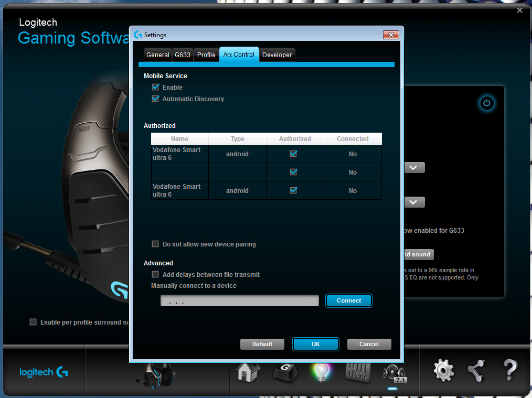
Task: Click No connected status in last row
Action: click(353, 190)
